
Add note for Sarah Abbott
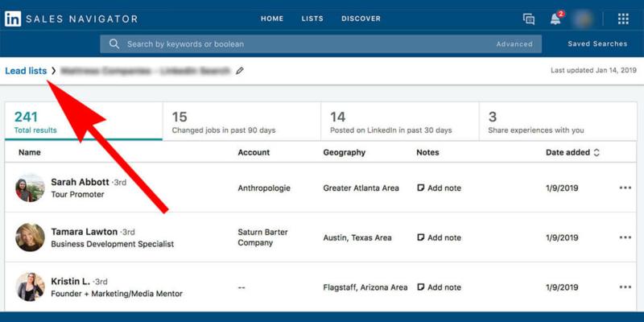click(x=439, y=188)
